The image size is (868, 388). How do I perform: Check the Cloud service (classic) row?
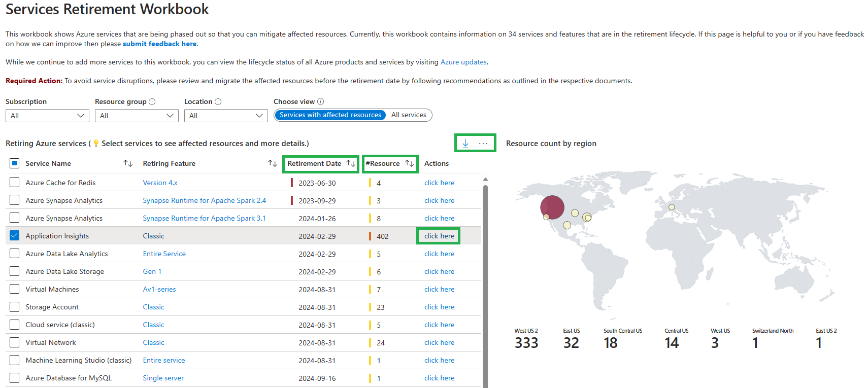(15, 325)
